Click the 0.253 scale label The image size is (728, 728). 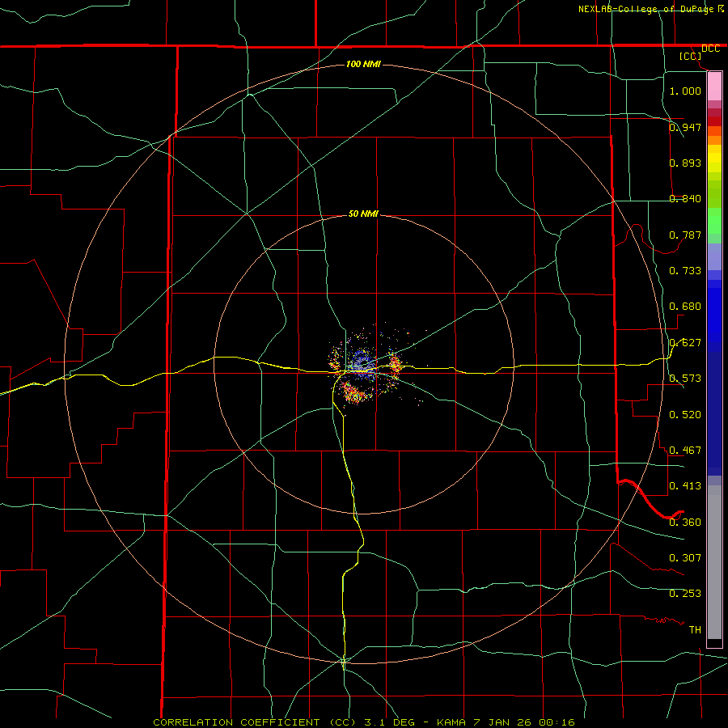685,594
